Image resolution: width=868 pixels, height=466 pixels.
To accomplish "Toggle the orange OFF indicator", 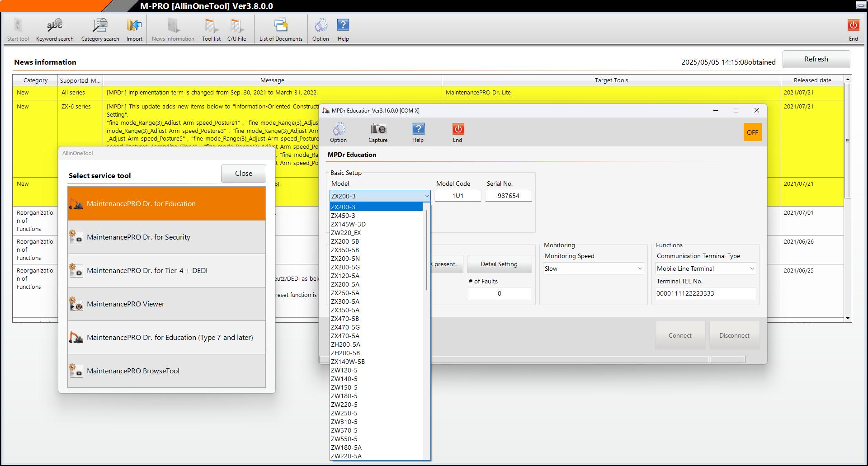I will (752, 132).
